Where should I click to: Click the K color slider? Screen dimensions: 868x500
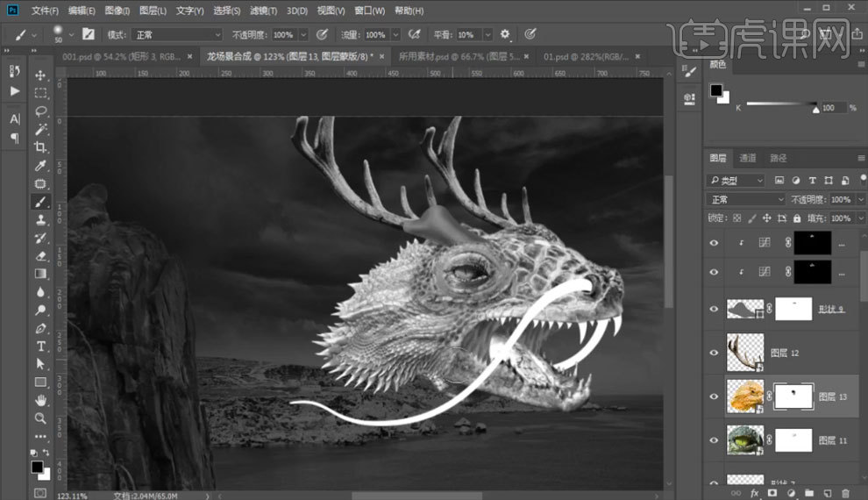tap(781, 104)
